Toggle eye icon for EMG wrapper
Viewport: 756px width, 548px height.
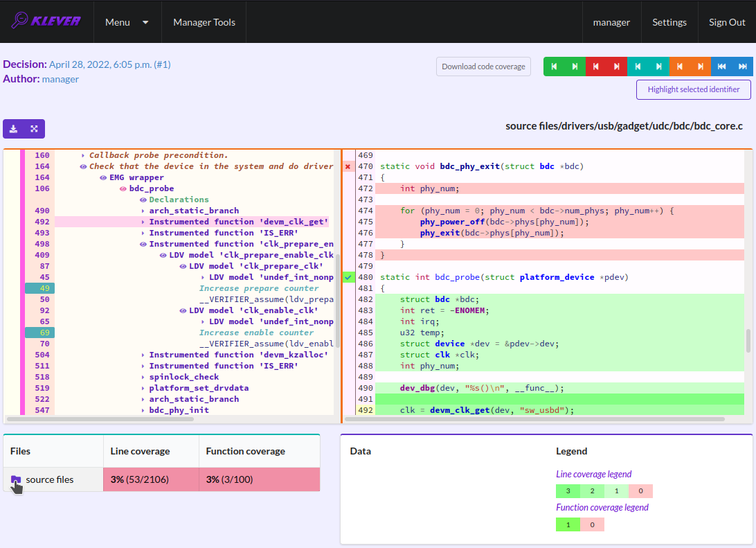click(x=103, y=177)
